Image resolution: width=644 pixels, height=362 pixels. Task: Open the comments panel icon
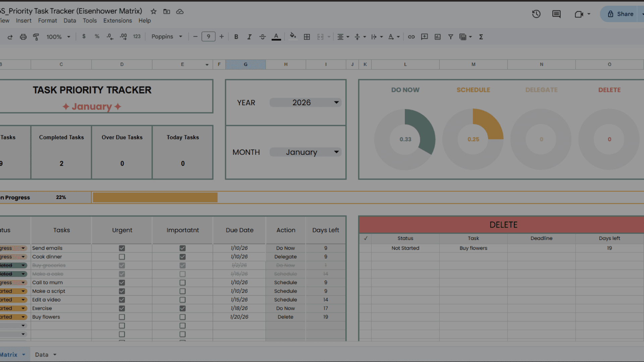[556, 14]
